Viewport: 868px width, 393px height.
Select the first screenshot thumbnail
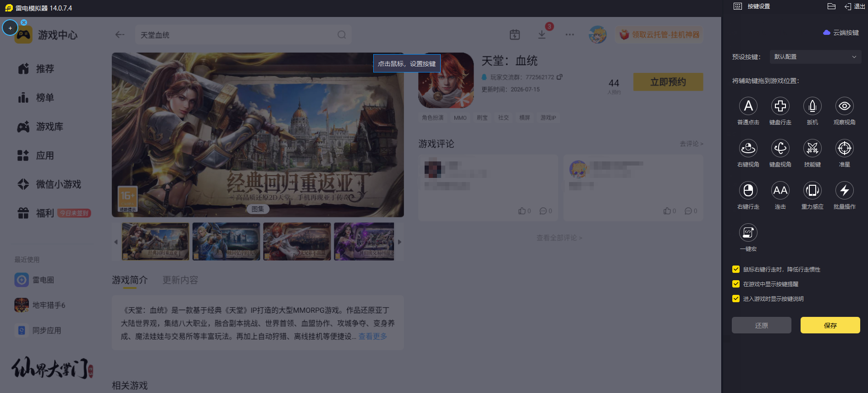(x=155, y=242)
